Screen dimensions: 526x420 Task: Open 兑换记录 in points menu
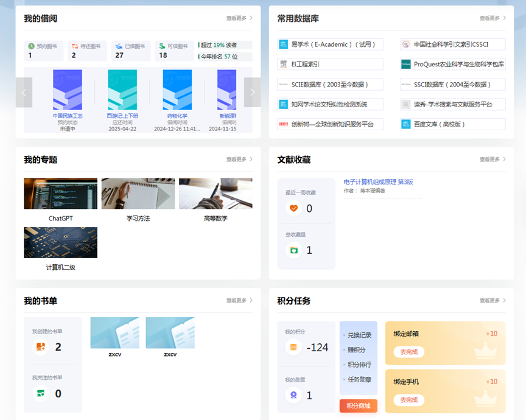click(x=359, y=335)
